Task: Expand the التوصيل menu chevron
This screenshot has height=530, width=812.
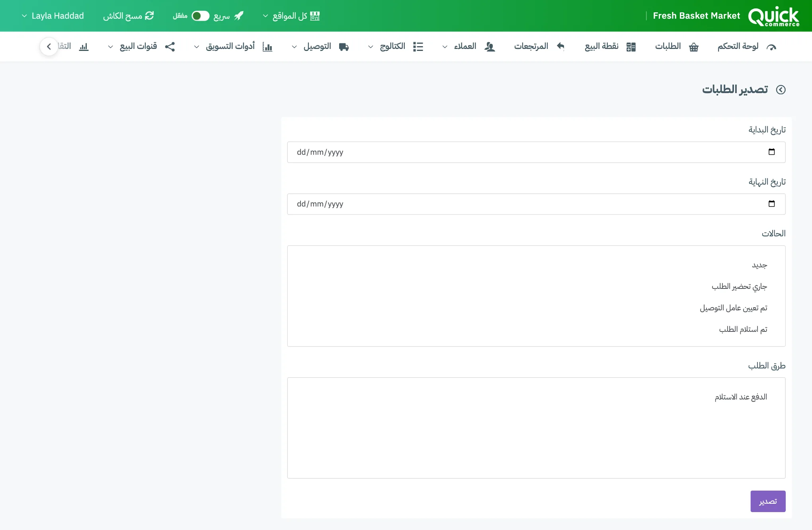Action: [x=294, y=47]
